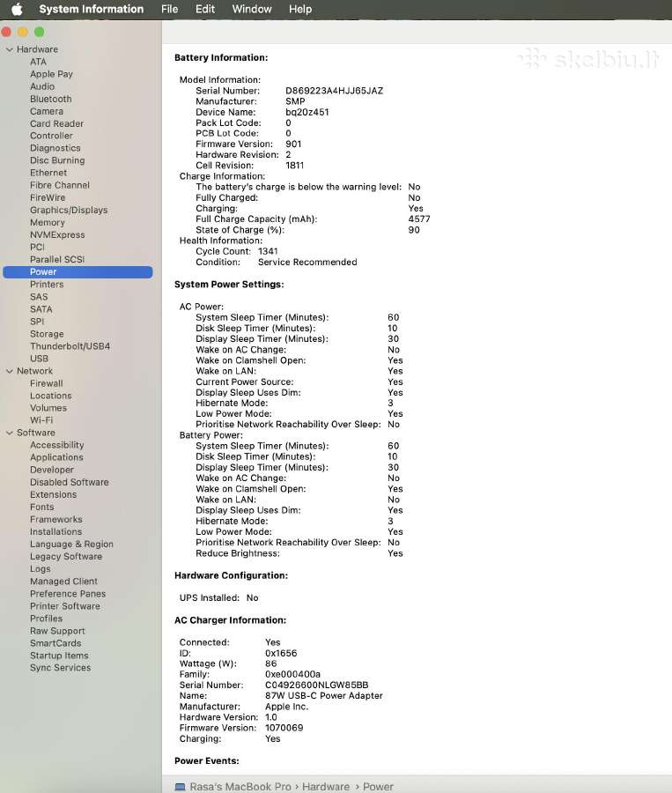Select Volumes under Network
The width and height of the screenshot is (672, 793).
tap(48, 408)
